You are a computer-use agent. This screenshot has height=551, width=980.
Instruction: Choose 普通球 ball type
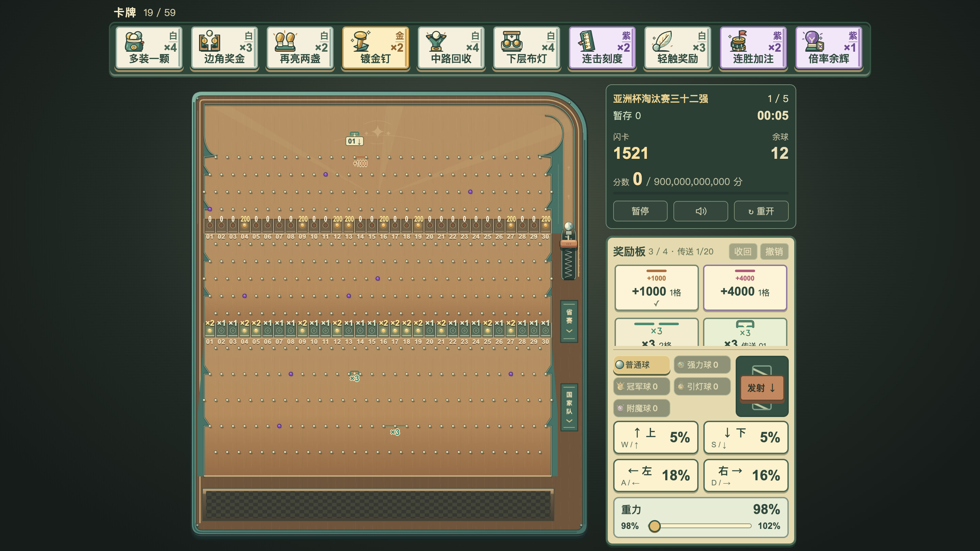point(641,365)
